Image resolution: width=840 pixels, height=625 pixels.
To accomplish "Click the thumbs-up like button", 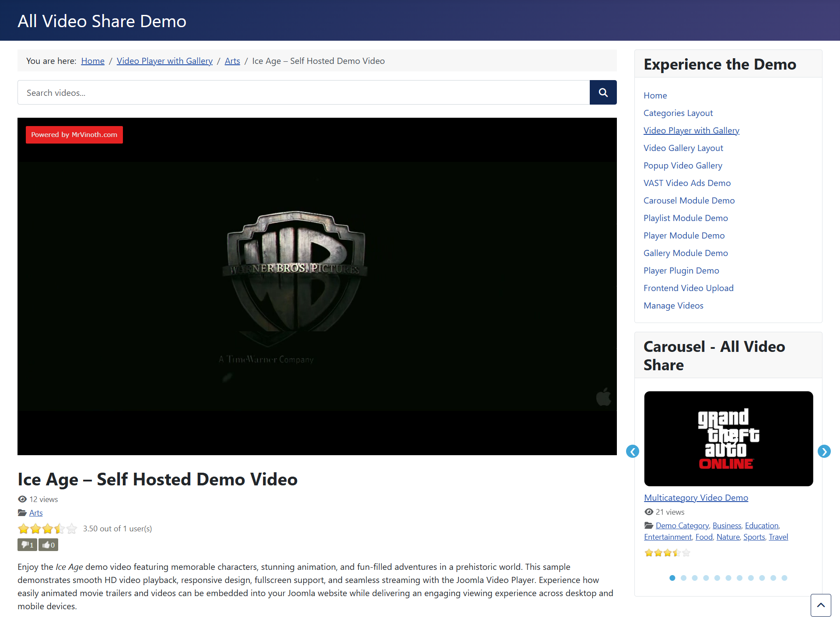I will [x=48, y=545].
